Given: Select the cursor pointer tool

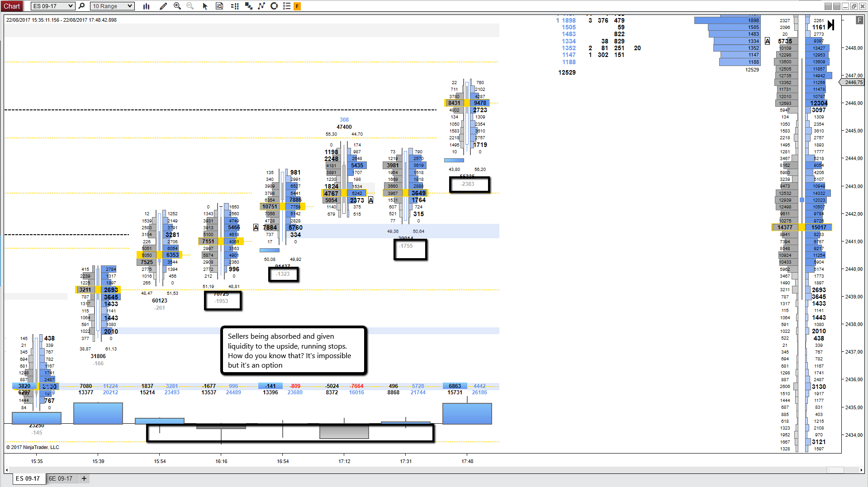Looking at the screenshot, I should click(x=205, y=6).
